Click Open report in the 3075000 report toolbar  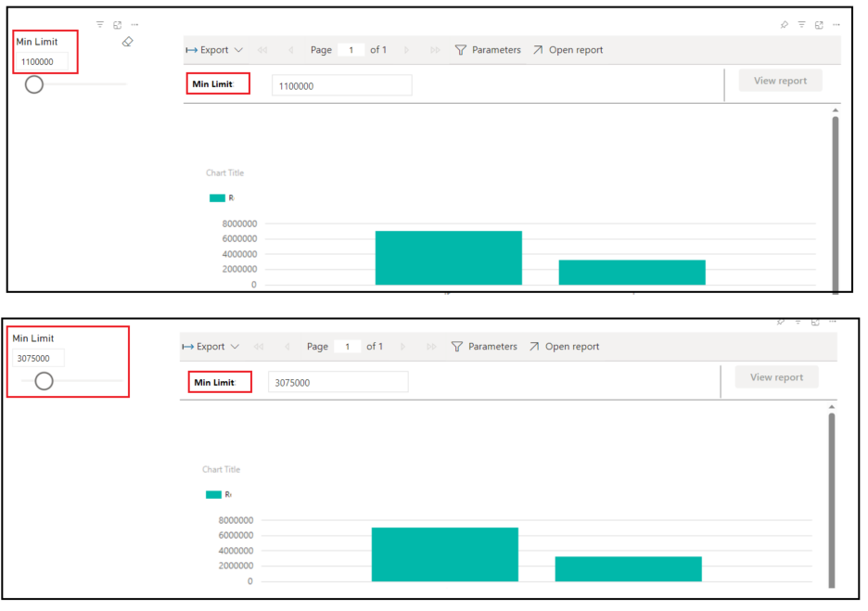click(x=564, y=347)
